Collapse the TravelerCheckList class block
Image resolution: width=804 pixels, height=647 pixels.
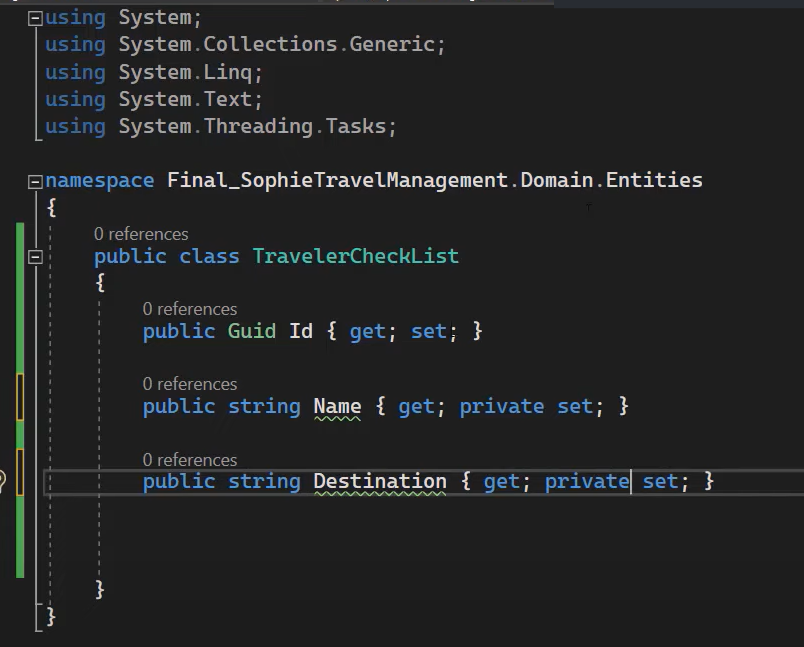[x=36, y=257]
